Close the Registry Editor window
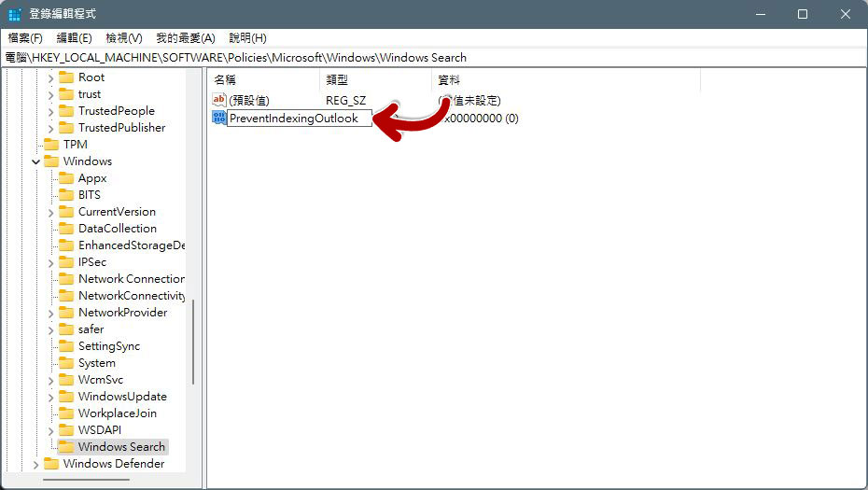868x490 pixels. pos(846,14)
